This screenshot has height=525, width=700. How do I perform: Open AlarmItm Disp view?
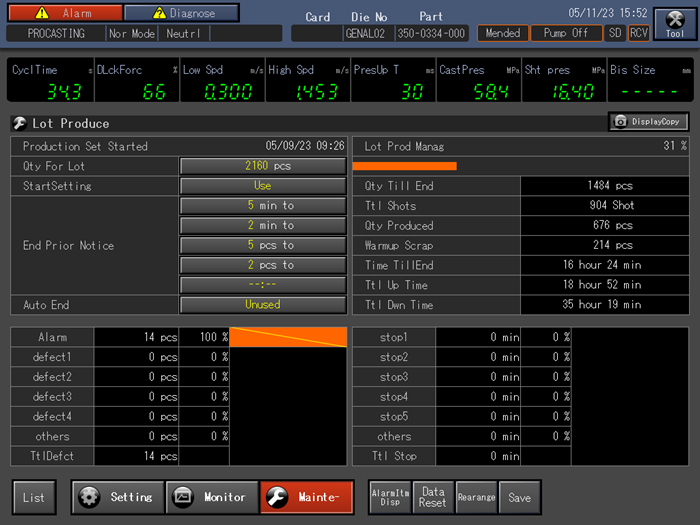pos(389,497)
